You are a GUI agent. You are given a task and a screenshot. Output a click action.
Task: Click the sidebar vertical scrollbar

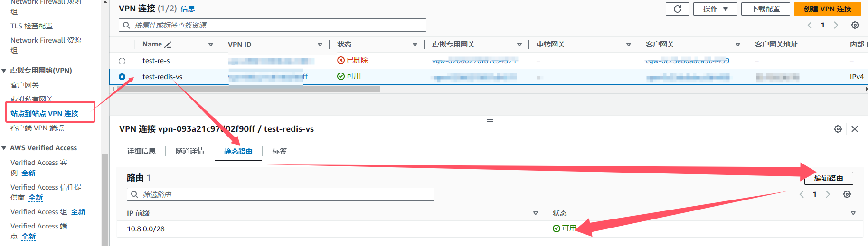coord(105,200)
